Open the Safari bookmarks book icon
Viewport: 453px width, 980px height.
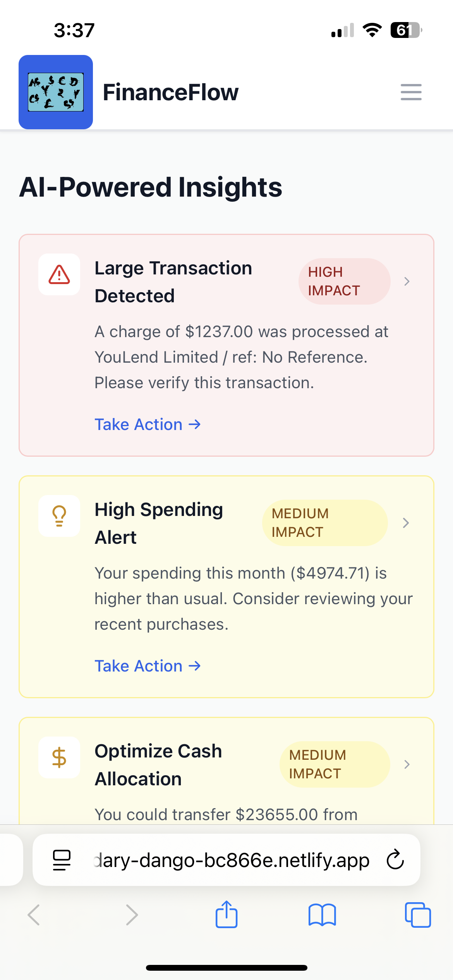tap(322, 915)
